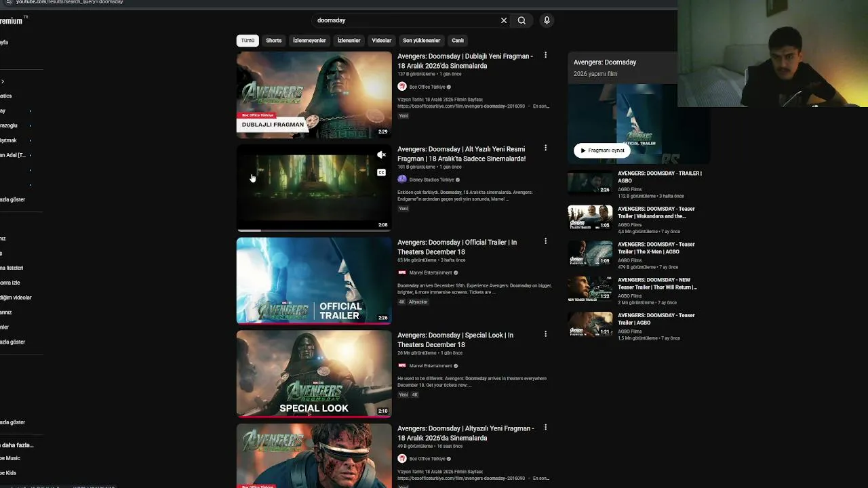
Task: Click the magnifier search button
Action: (x=521, y=20)
